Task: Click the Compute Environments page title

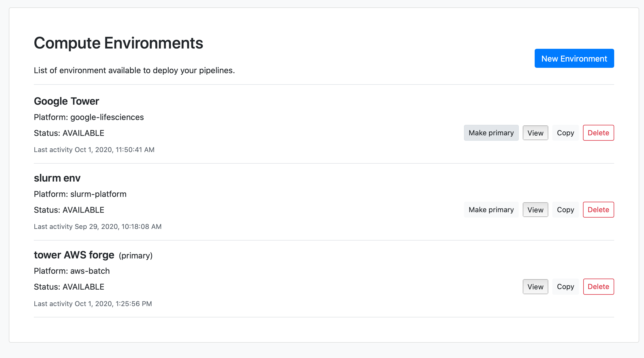Action: (118, 43)
